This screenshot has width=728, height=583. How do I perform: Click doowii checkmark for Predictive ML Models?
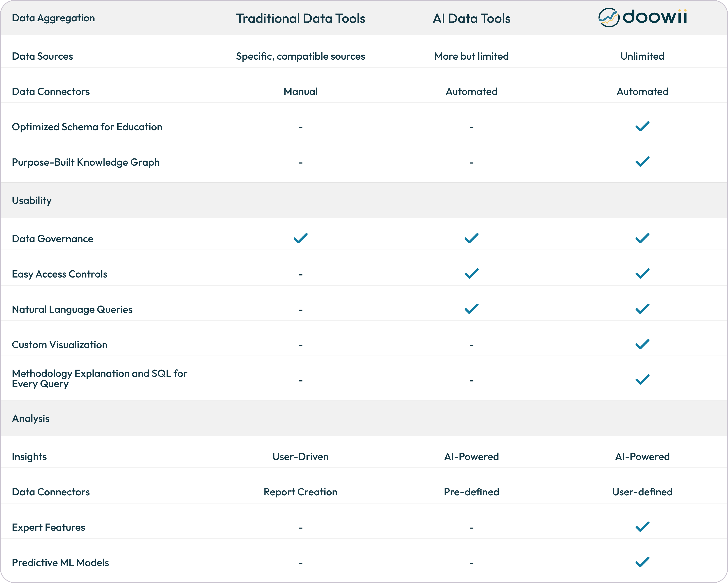[642, 562]
